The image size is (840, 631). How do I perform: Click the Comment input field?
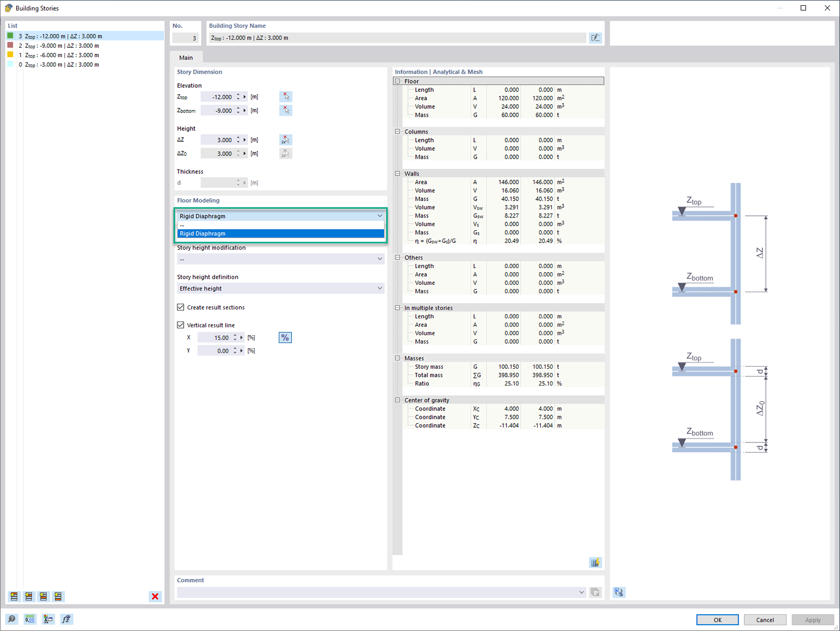click(377, 592)
